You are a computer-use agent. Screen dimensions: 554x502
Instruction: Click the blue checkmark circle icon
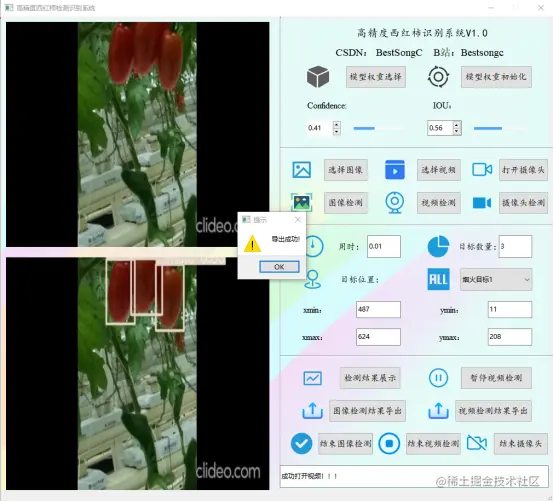[x=301, y=443]
